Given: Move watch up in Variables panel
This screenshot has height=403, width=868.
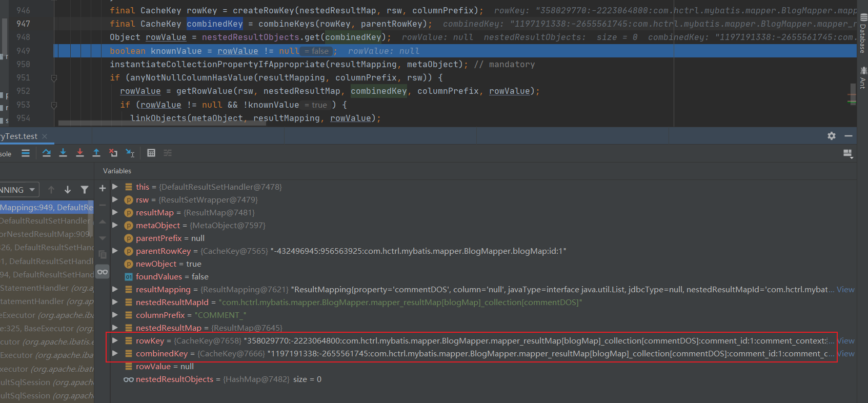Looking at the screenshot, I should point(103,221).
